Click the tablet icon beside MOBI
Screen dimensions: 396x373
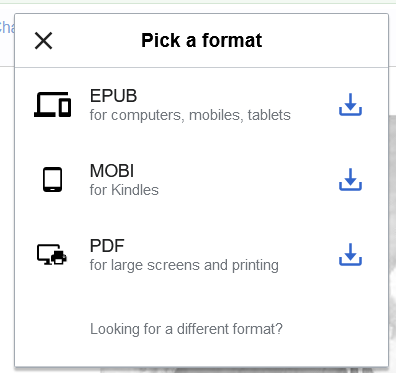click(x=52, y=180)
